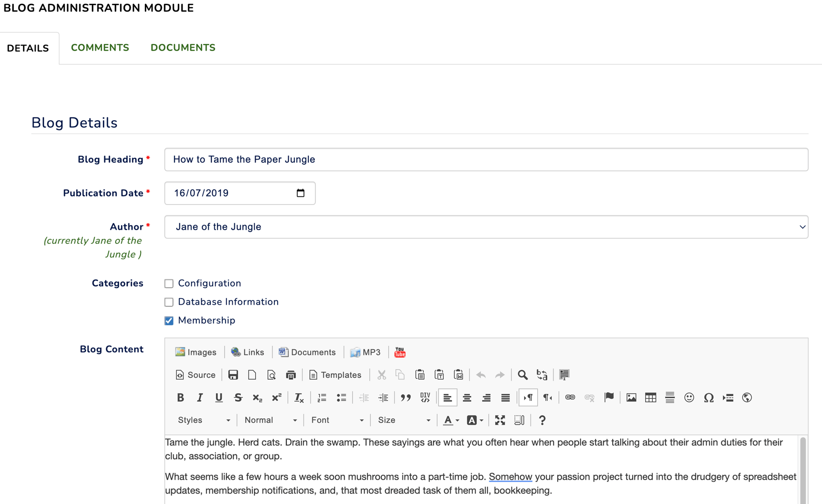Apply italic formatting

click(200, 397)
